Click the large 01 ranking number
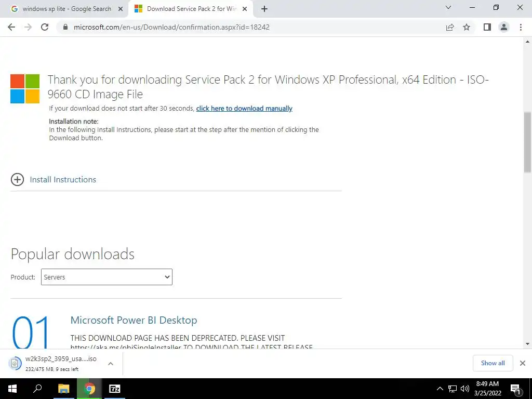 [x=31, y=332]
